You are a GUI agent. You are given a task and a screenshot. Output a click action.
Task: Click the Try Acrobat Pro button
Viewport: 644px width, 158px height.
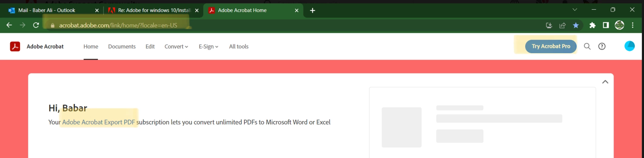(x=551, y=46)
